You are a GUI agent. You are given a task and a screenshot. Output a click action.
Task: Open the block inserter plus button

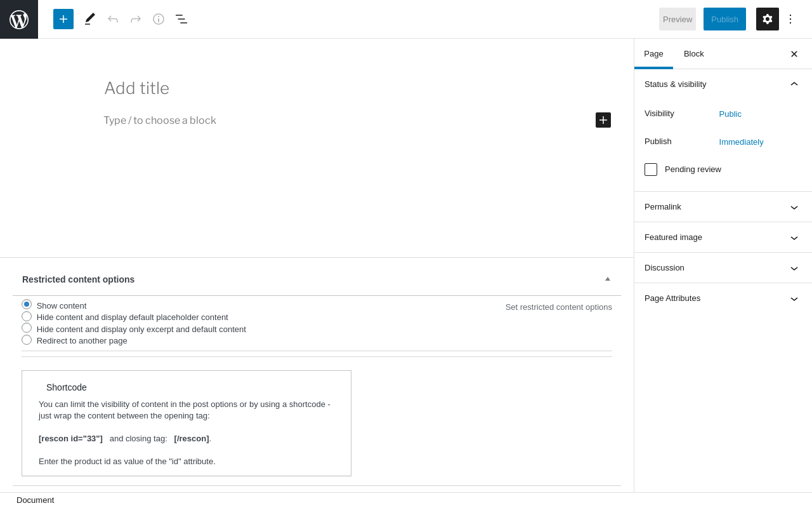pos(63,19)
